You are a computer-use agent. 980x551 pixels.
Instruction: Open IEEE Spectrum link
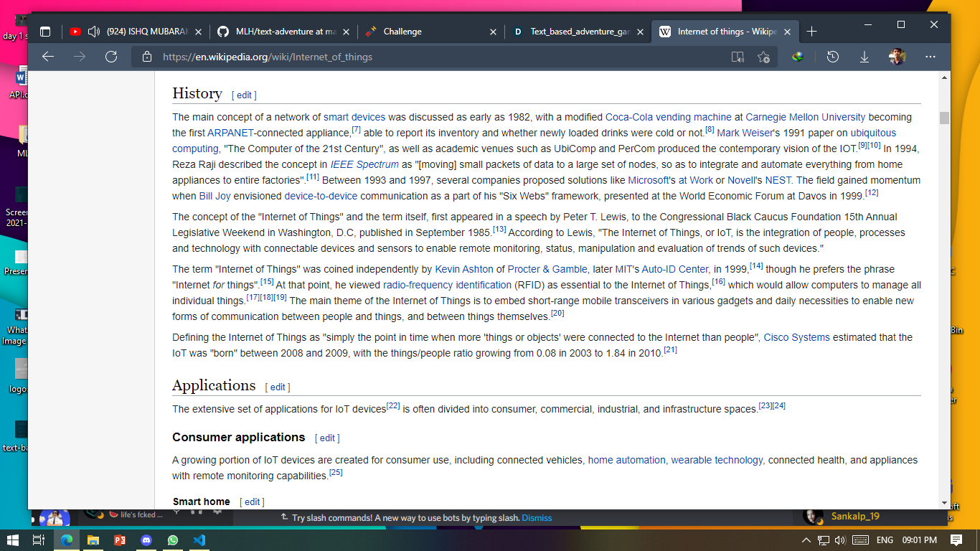point(364,164)
